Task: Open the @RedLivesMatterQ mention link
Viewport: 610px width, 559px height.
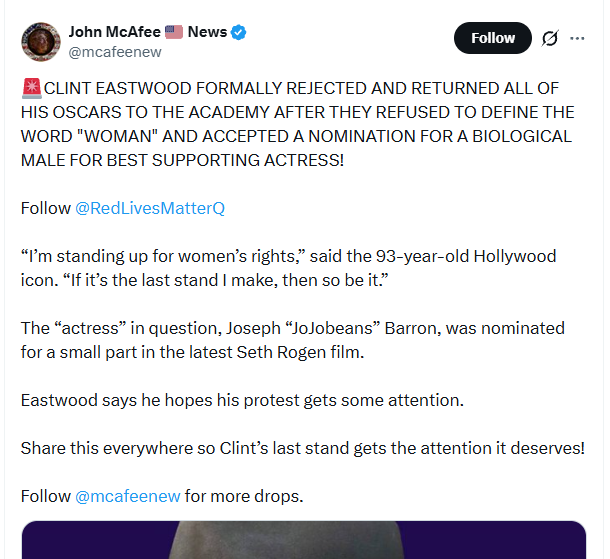Action: pos(150,208)
